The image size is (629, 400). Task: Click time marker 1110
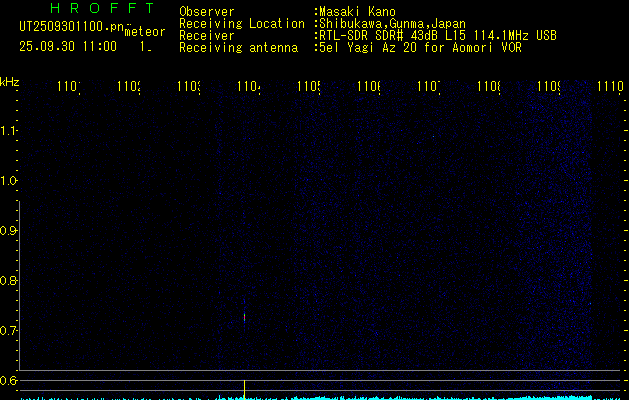pos(610,86)
